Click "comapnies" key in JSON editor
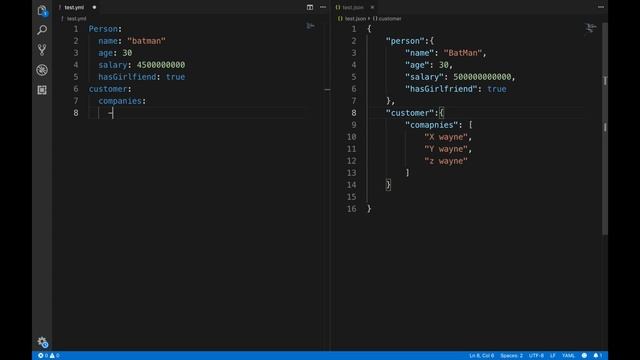Image resolution: width=640 pixels, height=360 pixels. coord(431,125)
